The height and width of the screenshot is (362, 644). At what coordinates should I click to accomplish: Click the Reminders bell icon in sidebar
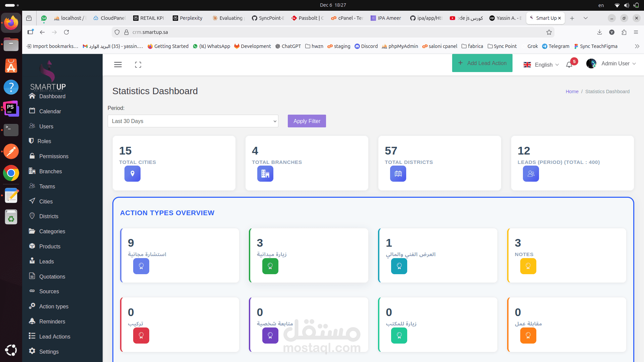(32, 321)
